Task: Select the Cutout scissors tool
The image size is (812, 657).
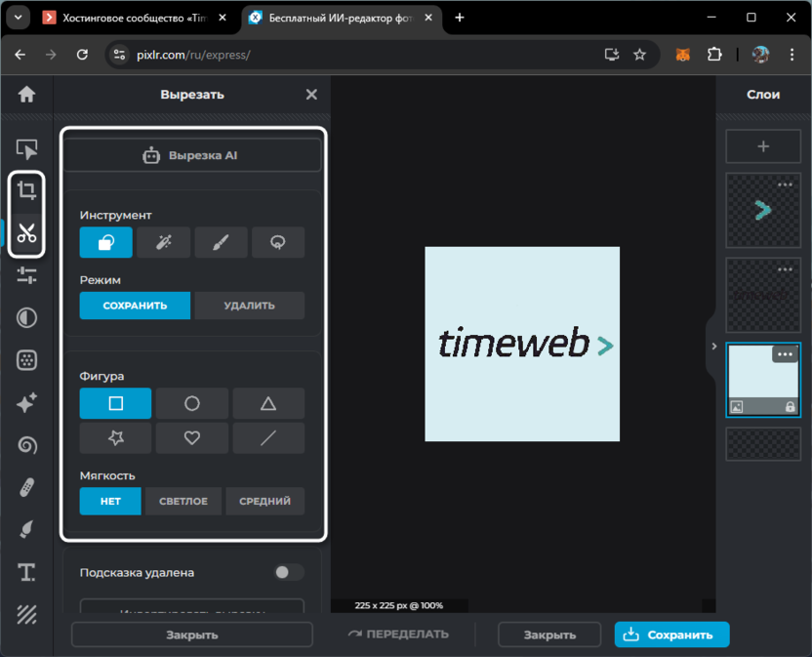Action: 26,232
